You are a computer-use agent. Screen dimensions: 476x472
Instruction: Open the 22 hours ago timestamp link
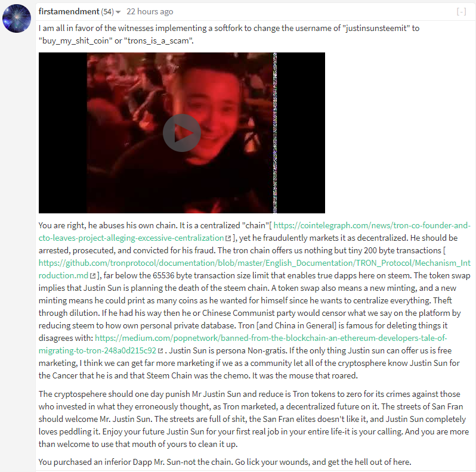click(150, 11)
